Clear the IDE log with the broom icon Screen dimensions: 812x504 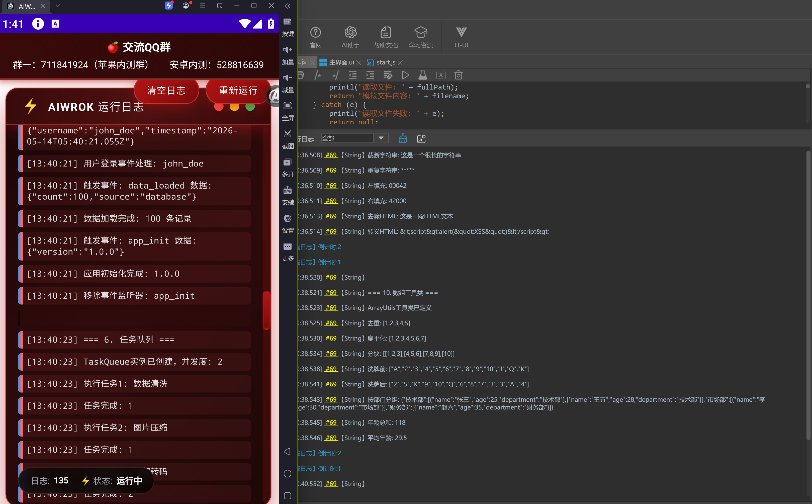coord(403,138)
